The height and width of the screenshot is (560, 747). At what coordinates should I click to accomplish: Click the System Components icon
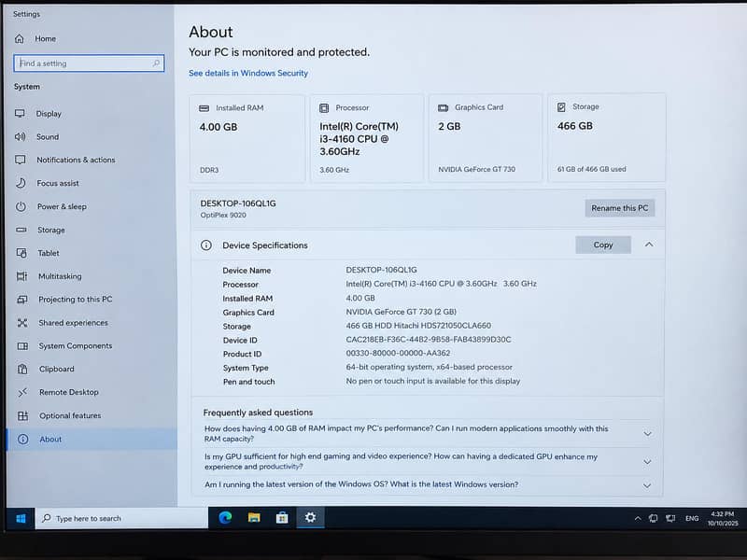tap(22, 345)
